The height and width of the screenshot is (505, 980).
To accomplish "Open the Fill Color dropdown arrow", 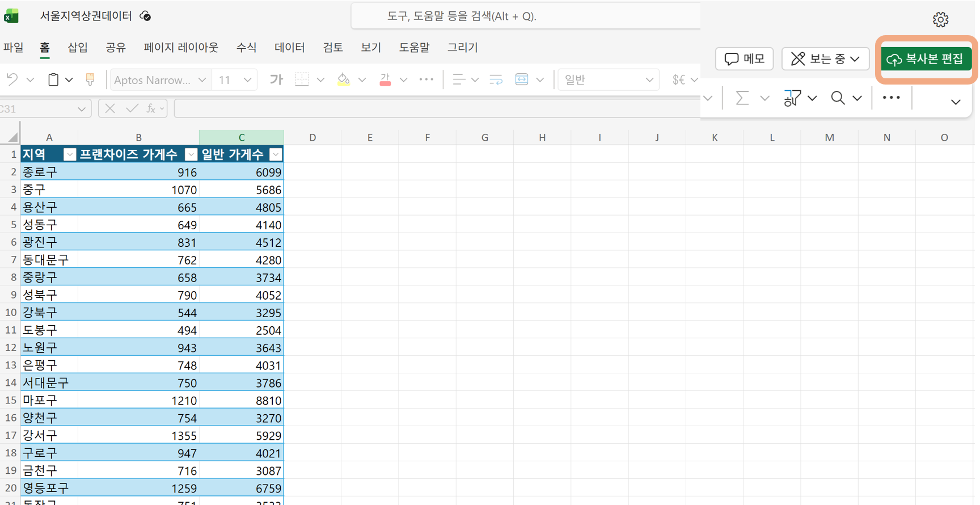I will [362, 80].
